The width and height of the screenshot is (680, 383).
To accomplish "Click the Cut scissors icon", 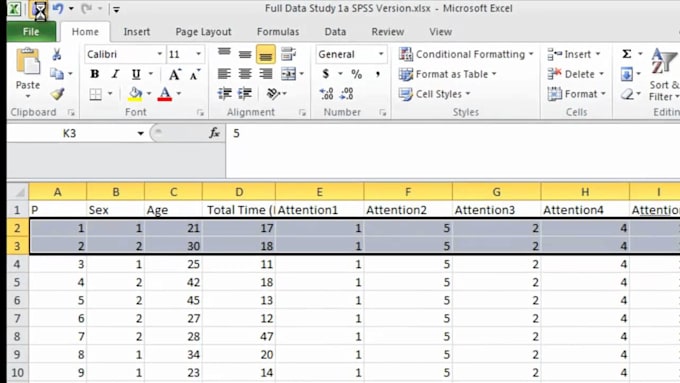I will (x=57, y=54).
